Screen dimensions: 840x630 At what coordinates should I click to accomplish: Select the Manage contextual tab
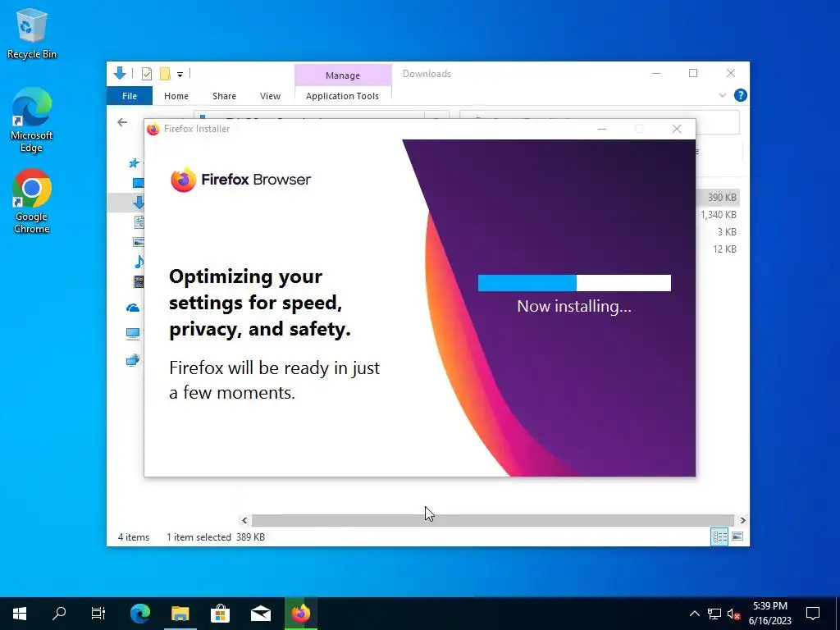[343, 75]
